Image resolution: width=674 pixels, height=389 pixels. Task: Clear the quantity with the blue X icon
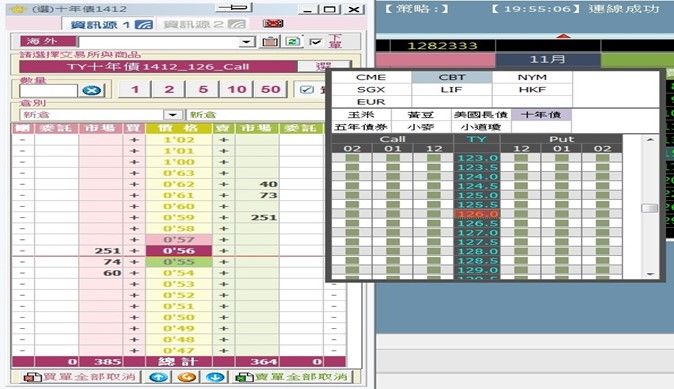(x=92, y=90)
